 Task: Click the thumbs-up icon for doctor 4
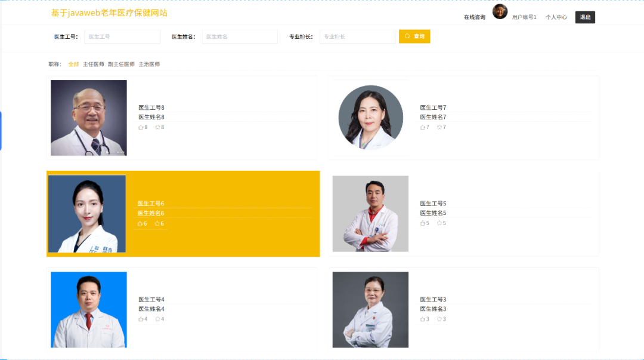[x=141, y=319]
